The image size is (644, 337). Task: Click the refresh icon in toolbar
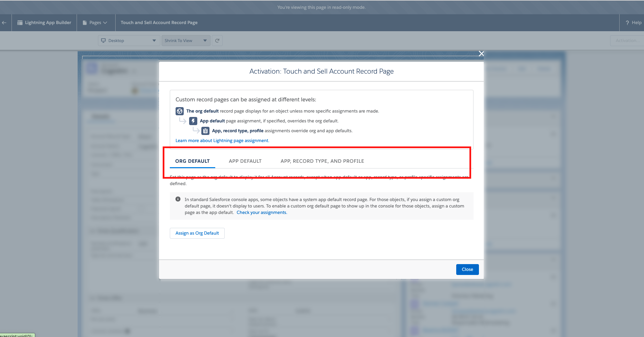pyautogui.click(x=217, y=41)
